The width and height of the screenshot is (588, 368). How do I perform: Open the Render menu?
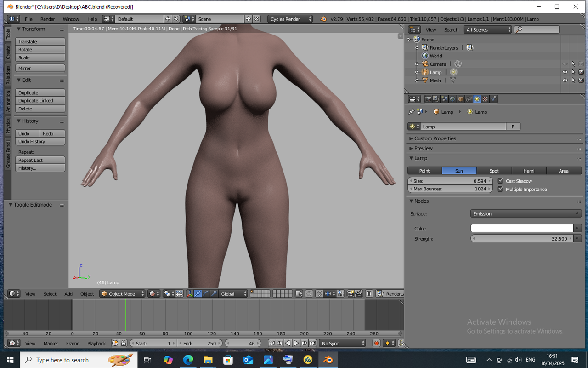pos(47,19)
